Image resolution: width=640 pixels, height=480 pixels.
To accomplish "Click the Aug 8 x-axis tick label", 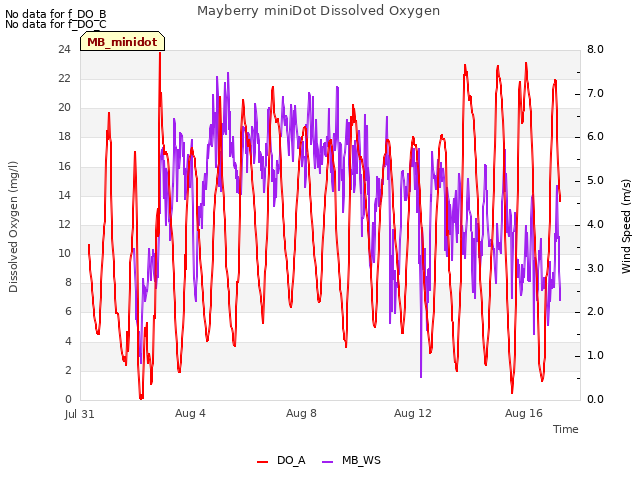I will click(x=301, y=413).
